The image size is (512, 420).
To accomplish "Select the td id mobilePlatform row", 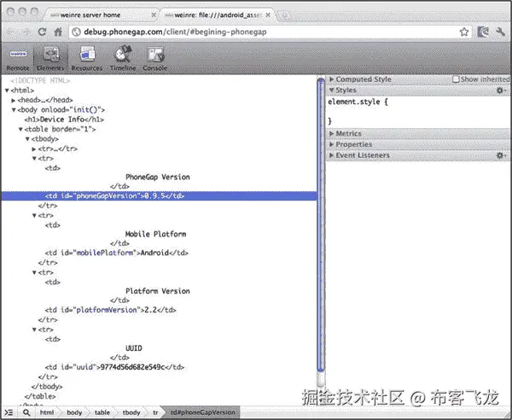I will [x=117, y=253].
